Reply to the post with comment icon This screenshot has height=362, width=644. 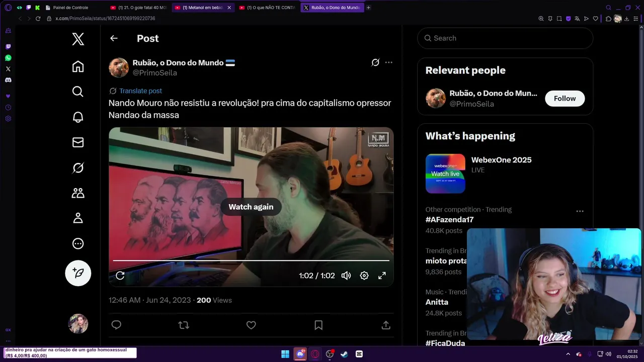[x=116, y=325]
